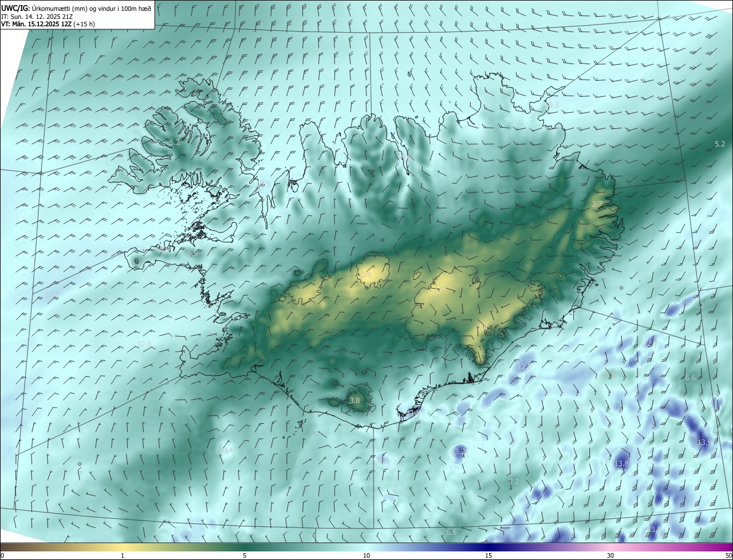Click the 10.0 precipitation value
Viewport: 733px width, 560px height.
pos(144,344)
